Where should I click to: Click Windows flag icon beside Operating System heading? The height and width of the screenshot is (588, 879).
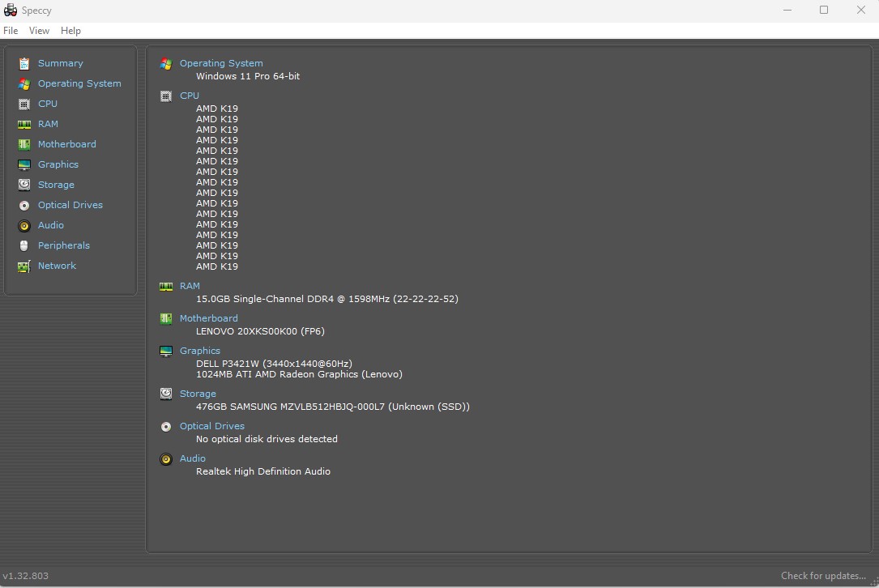166,64
